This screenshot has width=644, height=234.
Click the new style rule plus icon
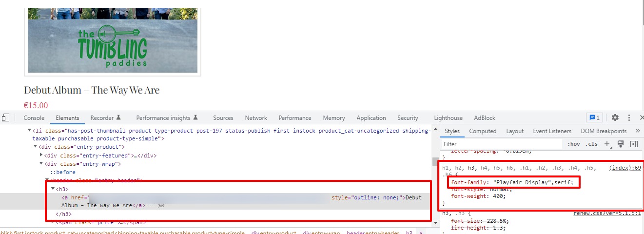(x=607, y=144)
